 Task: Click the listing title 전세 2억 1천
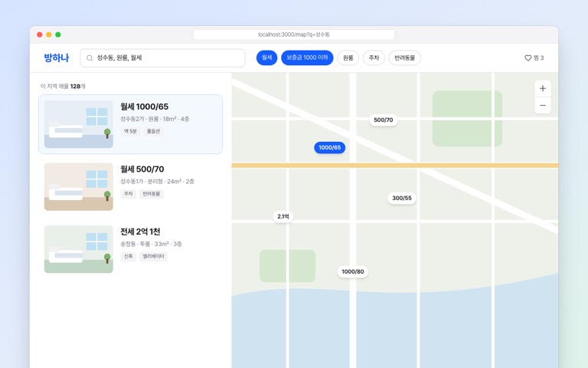(x=140, y=232)
